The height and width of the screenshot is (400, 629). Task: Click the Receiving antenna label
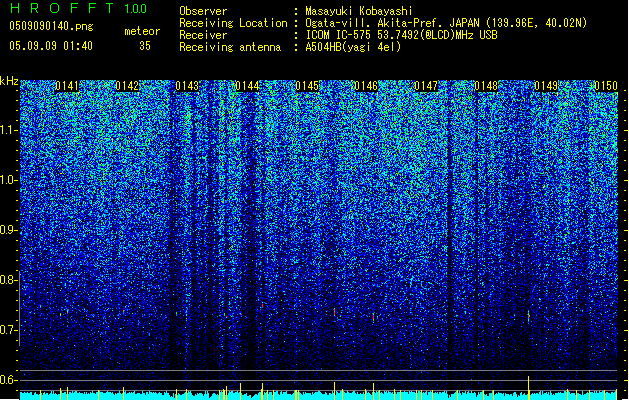tap(230, 47)
